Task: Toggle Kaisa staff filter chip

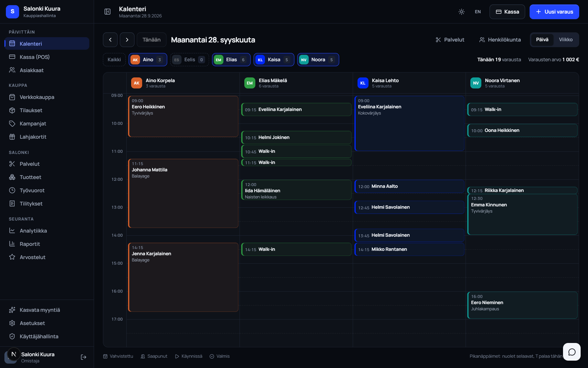Action: [274, 60]
